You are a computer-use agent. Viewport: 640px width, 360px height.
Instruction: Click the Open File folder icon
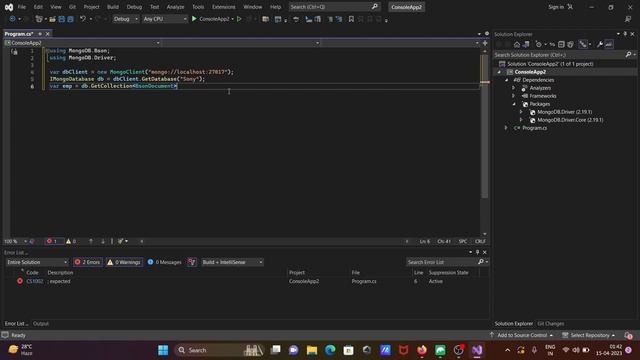point(52,19)
